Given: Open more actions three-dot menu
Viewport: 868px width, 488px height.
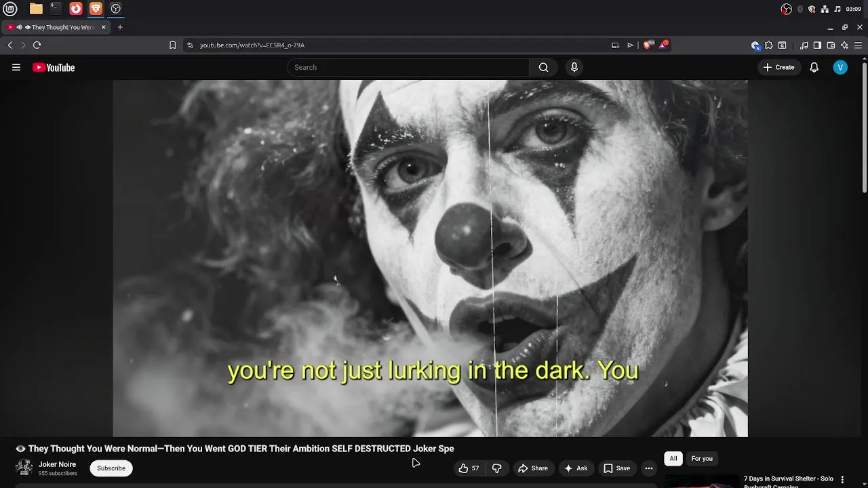Looking at the screenshot, I should (649, 468).
